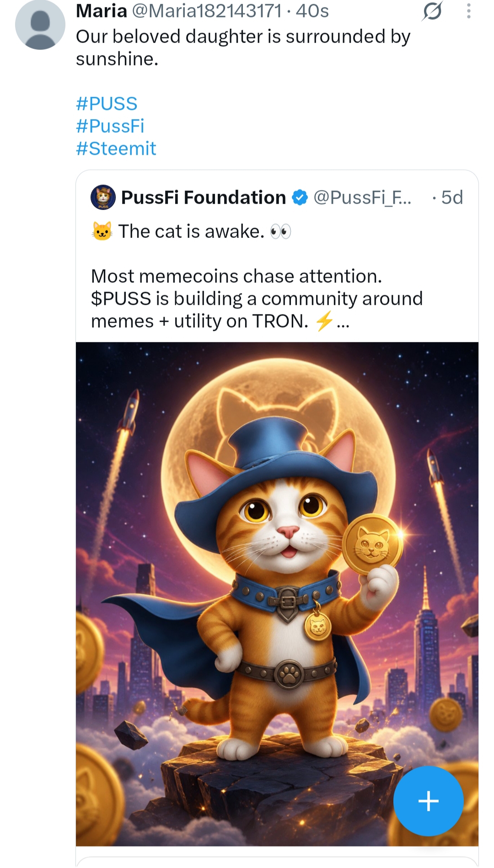This screenshot has width=494, height=868.
Task: Tap the blue compose plus button
Action: point(429,801)
